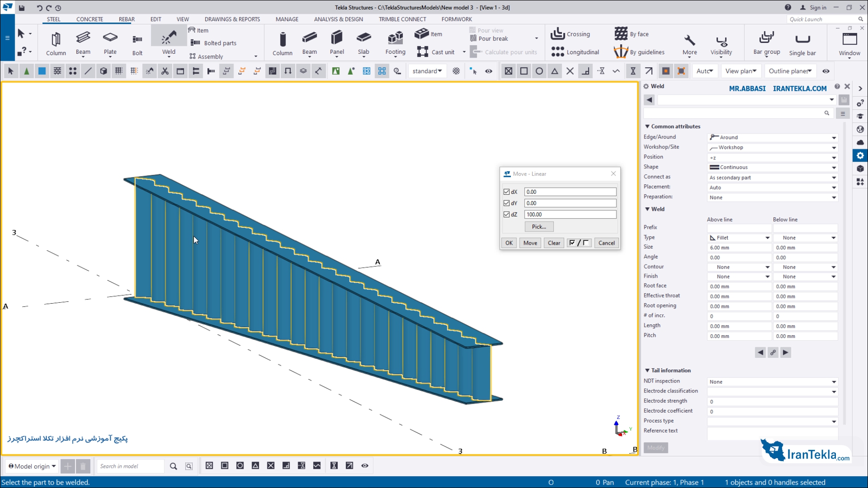The image size is (868, 488).
Task: Select the concrete Slab tool
Action: [364, 43]
